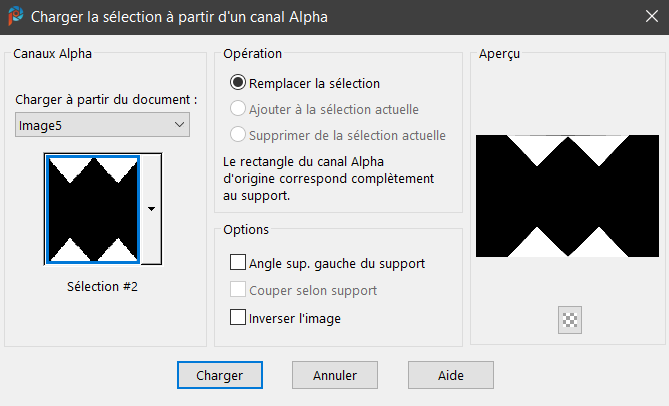Tick the Couper selon support checkbox
The image size is (669, 406).
tap(238, 290)
